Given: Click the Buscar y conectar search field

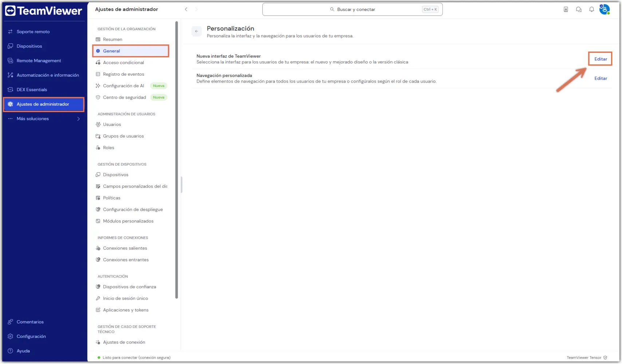Looking at the screenshot, I should (x=352, y=9).
